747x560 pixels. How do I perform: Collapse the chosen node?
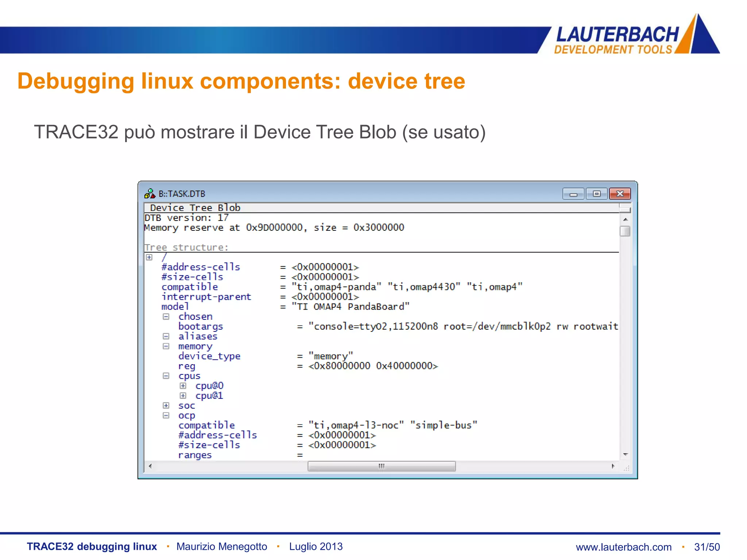(x=166, y=317)
